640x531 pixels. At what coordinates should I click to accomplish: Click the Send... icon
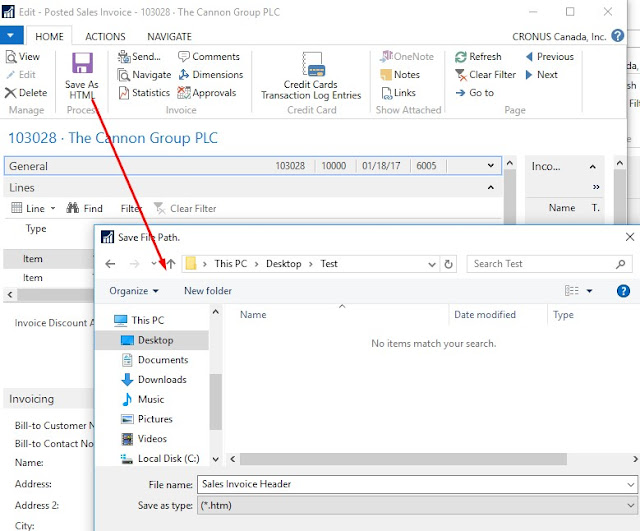tap(124, 57)
